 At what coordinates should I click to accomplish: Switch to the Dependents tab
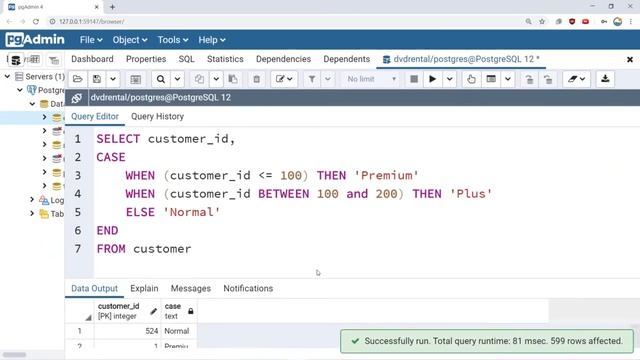(347, 59)
